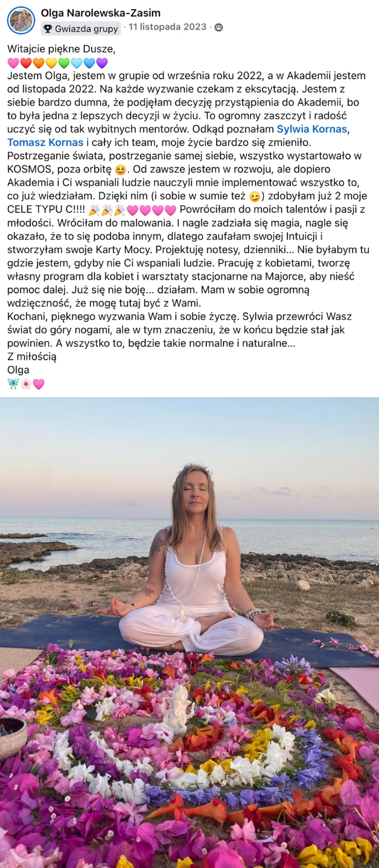Click the red heart emoji in the heart row
The height and width of the screenshot is (868, 379).
coord(26,63)
